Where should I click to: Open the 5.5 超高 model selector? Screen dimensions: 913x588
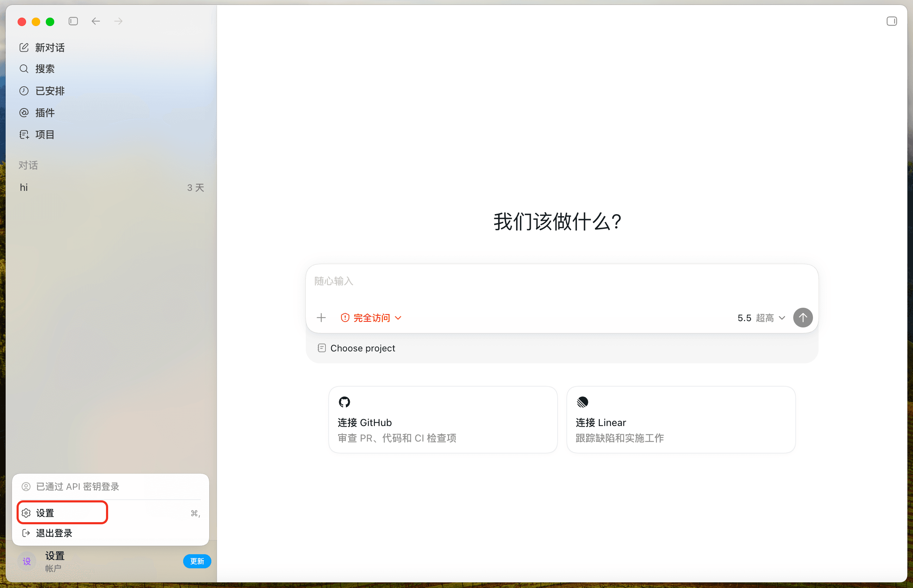761,318
